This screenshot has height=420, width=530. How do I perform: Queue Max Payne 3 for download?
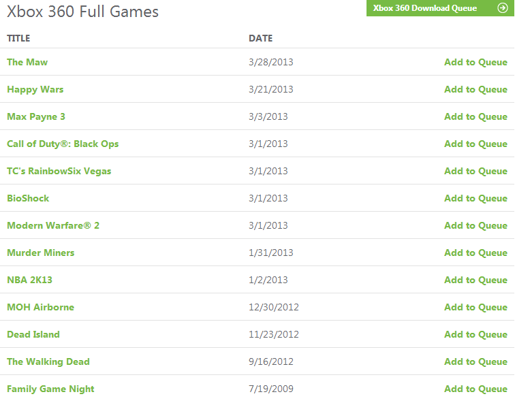point(476,117)
